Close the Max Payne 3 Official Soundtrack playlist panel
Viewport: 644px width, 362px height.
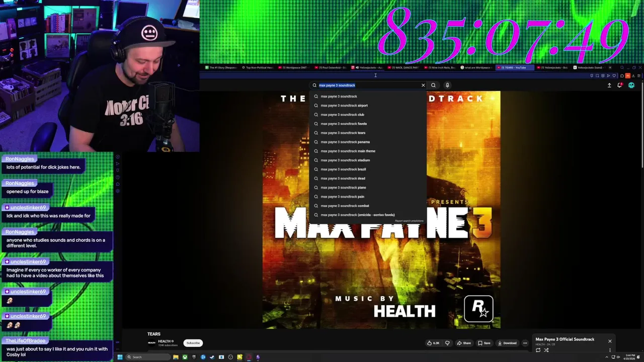pyautogui.click(x=610, y=341)
